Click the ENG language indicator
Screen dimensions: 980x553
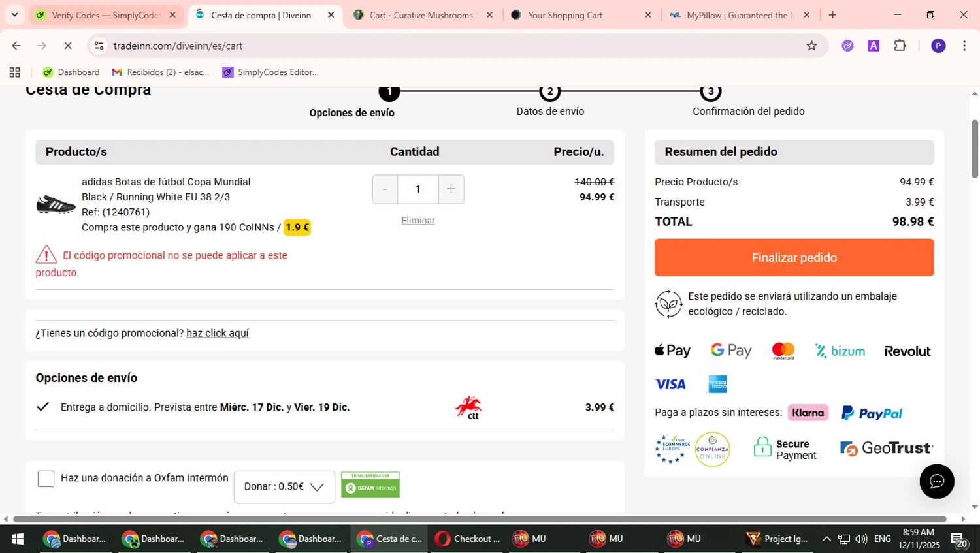pyautogui.click(x=883, y=539)
